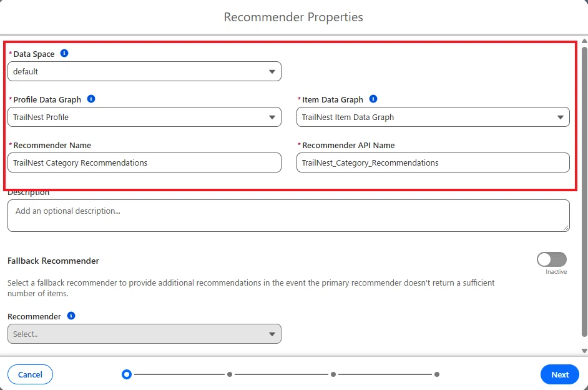Click the fallback Recommender info icon
This screenshot has height=390, width=588.
[71, 316]
